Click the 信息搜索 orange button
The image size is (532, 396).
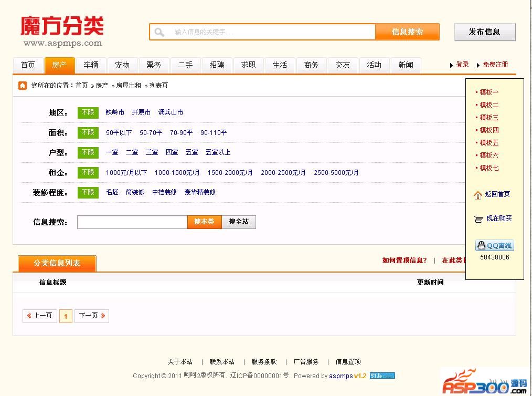click(407, 32)
